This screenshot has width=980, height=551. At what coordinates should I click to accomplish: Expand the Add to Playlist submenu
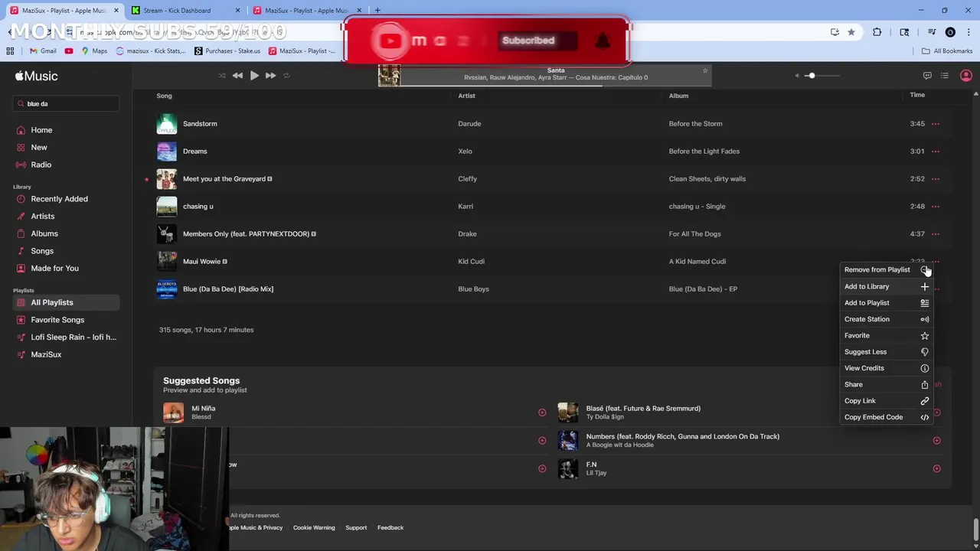pos(886,302)
